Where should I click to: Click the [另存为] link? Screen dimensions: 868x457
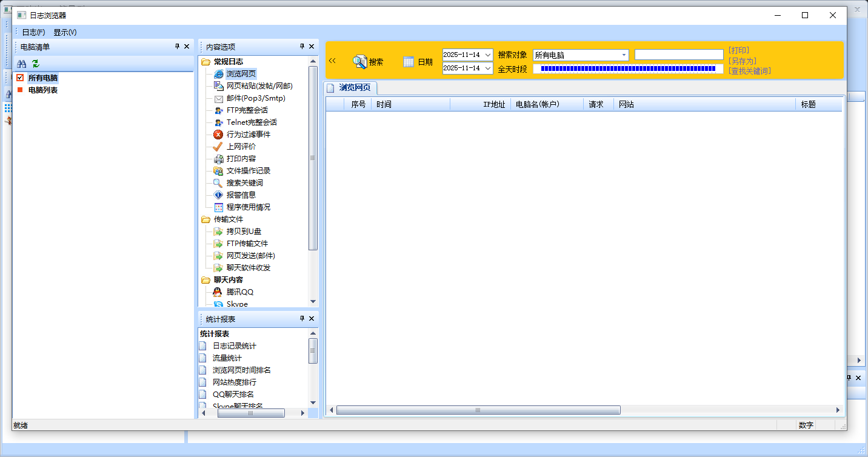(743, 61)
